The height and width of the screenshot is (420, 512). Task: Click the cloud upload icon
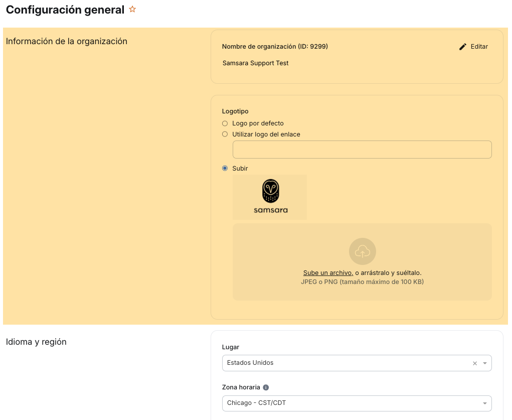(362, 251)
